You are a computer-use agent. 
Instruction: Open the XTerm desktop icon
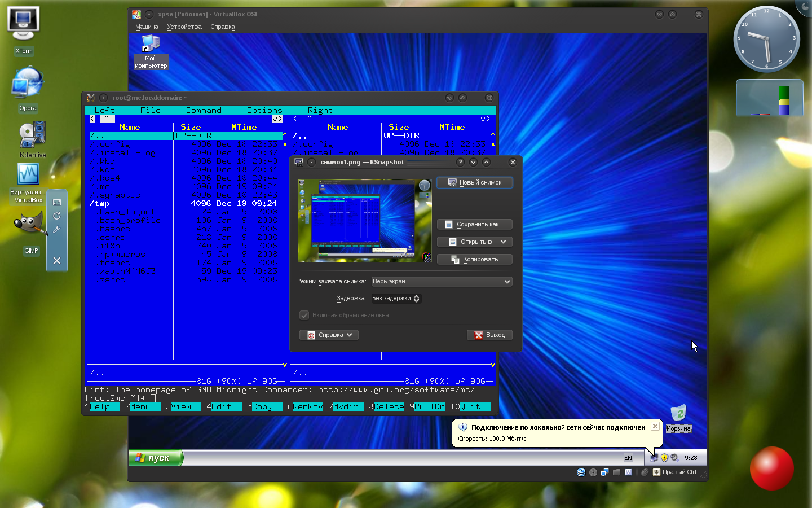[23, 31]
